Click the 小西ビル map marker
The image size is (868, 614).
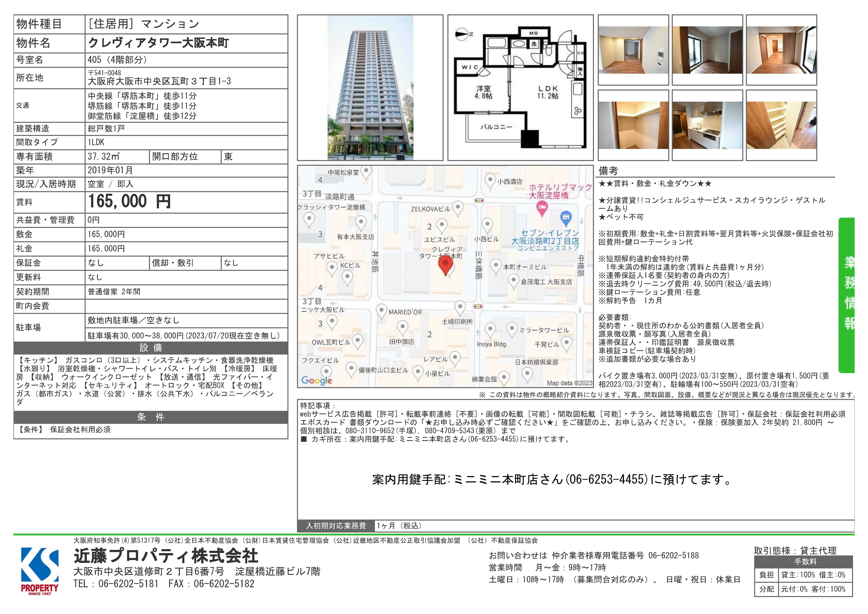487,226
